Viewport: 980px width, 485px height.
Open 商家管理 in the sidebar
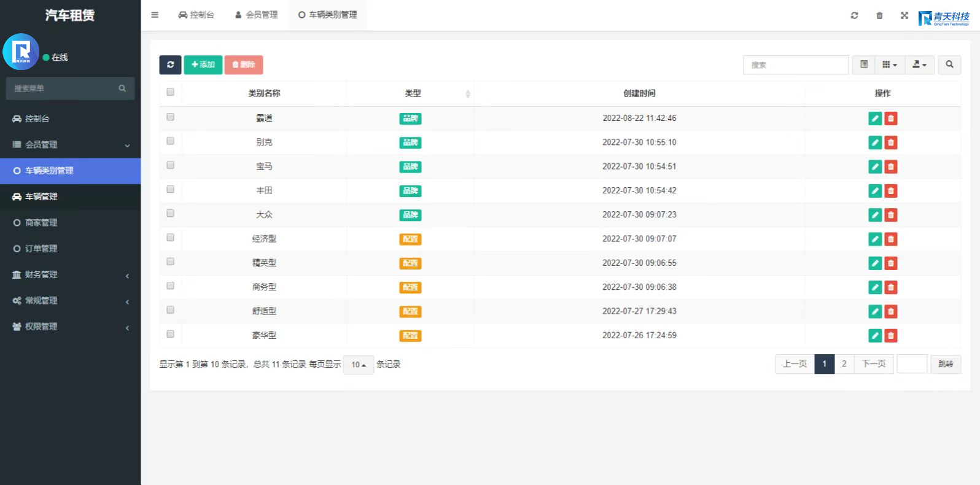pos(70,223)
